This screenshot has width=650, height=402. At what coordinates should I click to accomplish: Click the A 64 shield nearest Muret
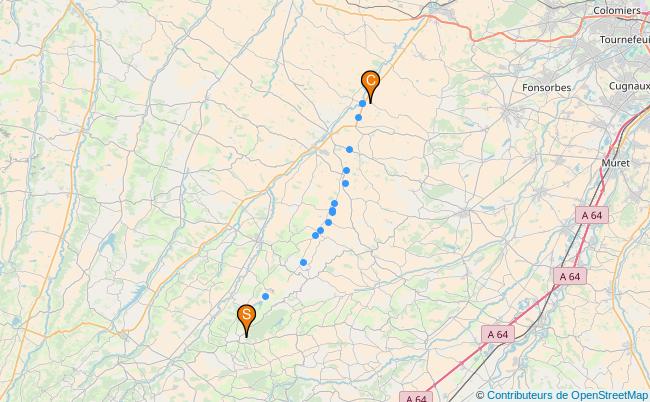click(592, 215)
